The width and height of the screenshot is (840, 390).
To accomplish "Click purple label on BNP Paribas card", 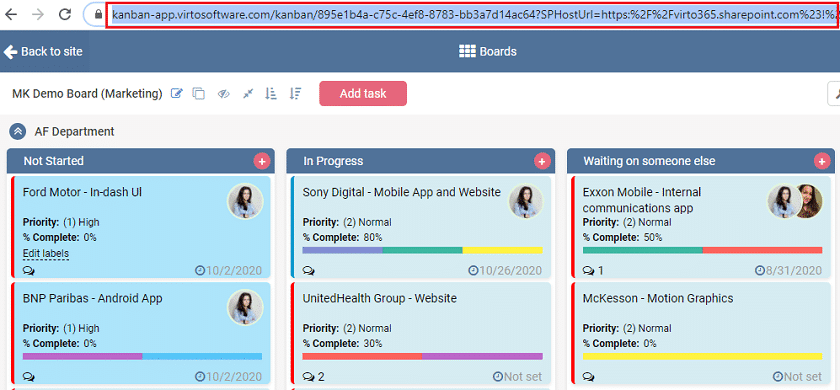I will [82, 356].
